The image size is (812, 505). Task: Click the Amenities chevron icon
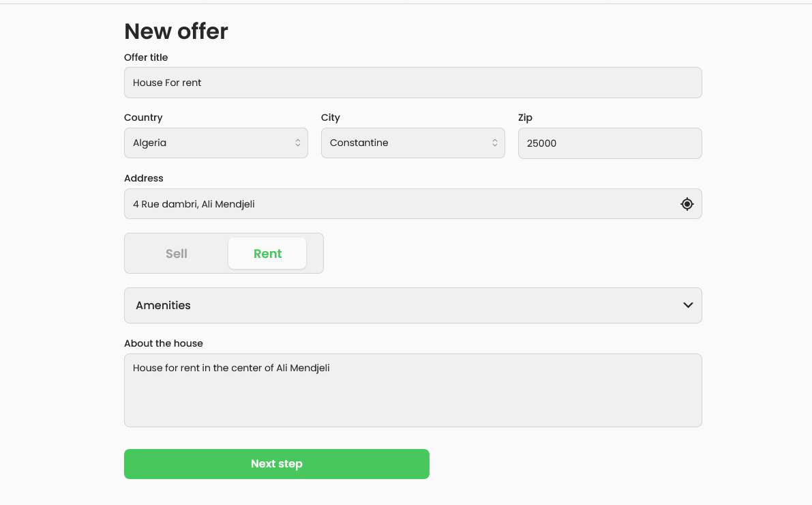(x=687, y=305)
